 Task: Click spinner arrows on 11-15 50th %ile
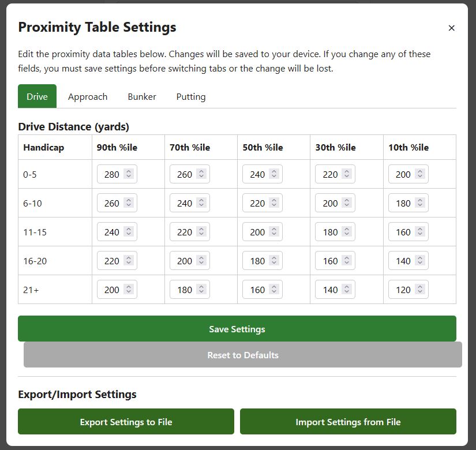pos(274,231)
